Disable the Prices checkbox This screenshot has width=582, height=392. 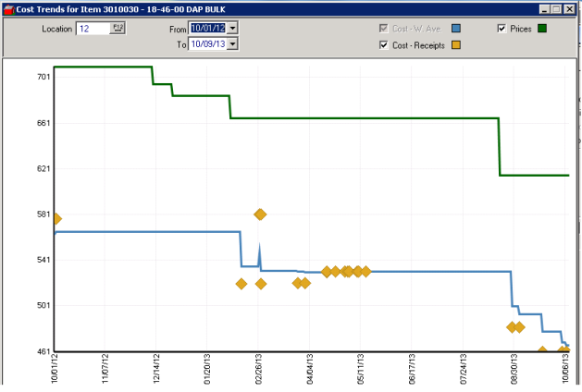tap(502, 29)
